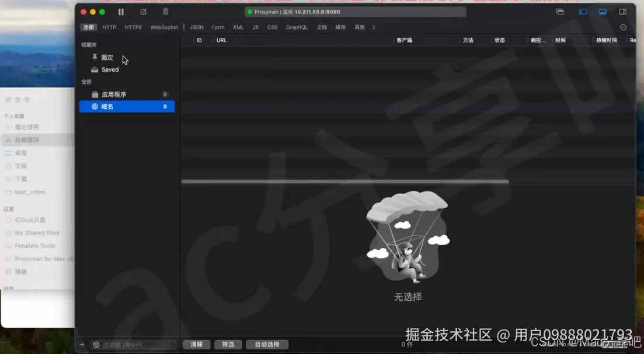Pause traffic capture in the toolbar

pyautogui.click(x=121, y=11)
